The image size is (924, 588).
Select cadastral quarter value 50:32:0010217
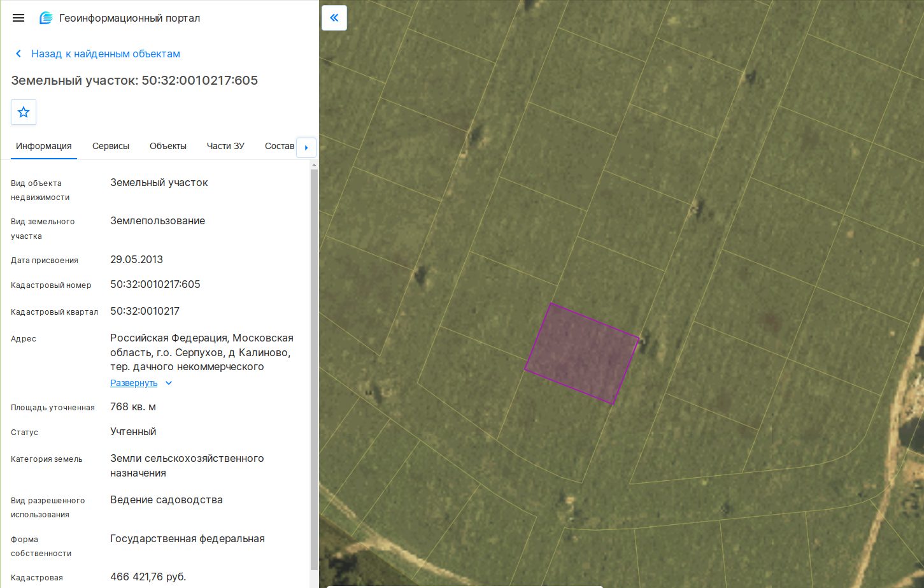(x=145, y=311)
